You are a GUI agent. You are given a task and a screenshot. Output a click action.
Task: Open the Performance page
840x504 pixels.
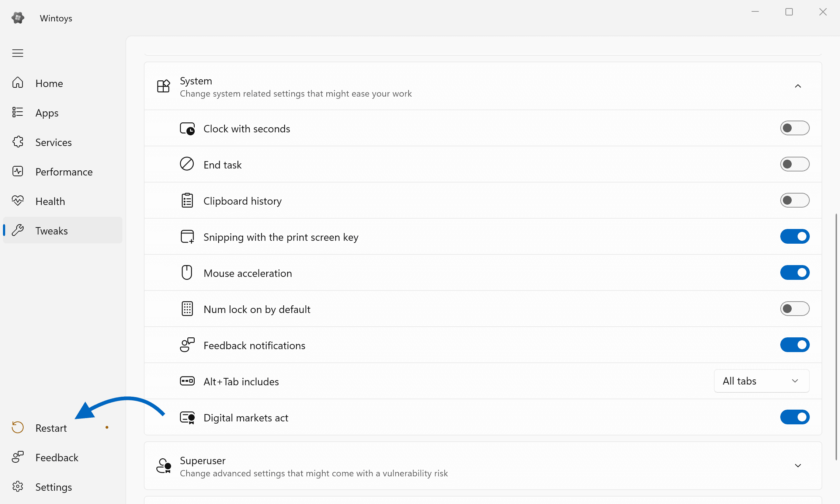[x=63, y=171]
